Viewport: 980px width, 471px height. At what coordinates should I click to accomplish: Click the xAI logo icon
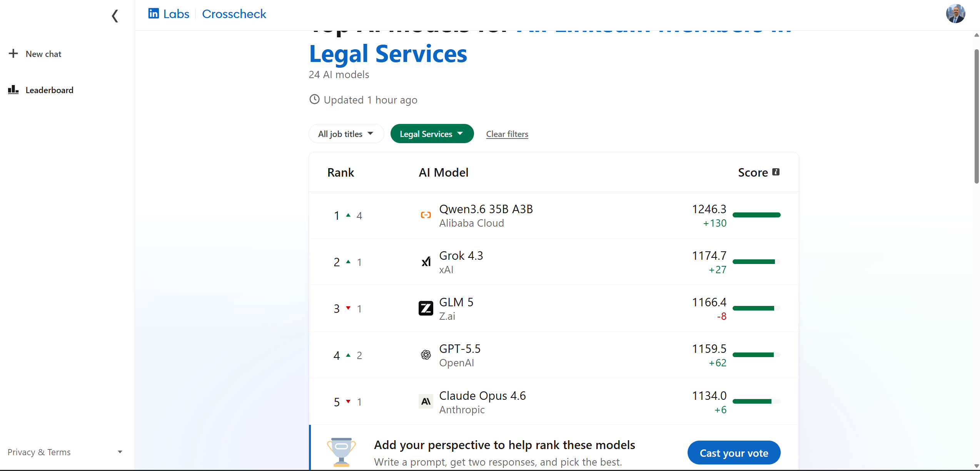[x=426, y=262]
